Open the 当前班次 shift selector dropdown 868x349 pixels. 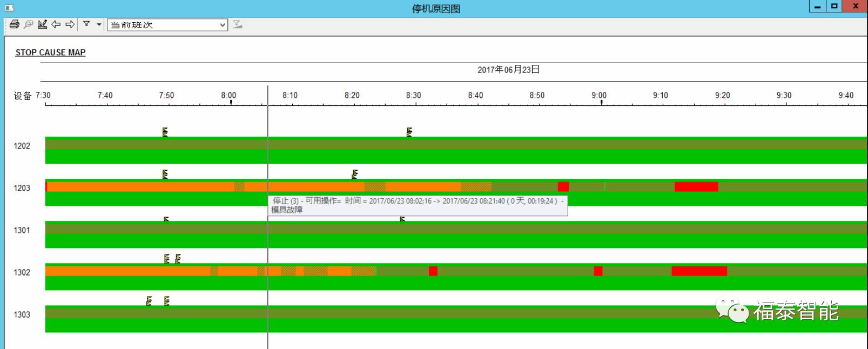pos(167,25)
